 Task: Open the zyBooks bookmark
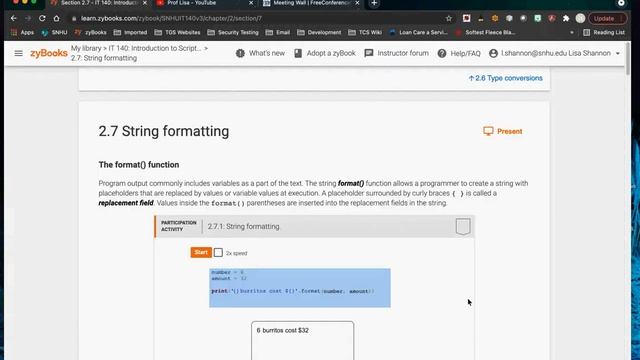point(91,32)
